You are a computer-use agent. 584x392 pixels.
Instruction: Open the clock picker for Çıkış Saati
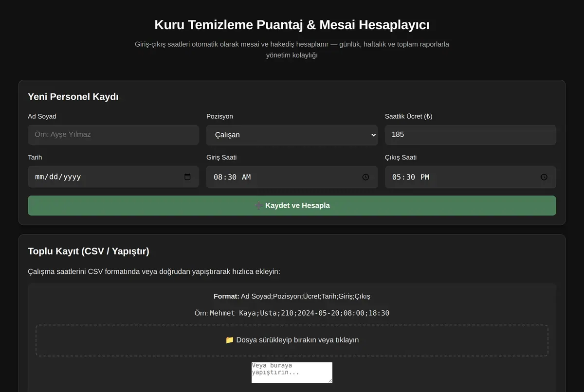pyautogui.click(x=544, y=177)
